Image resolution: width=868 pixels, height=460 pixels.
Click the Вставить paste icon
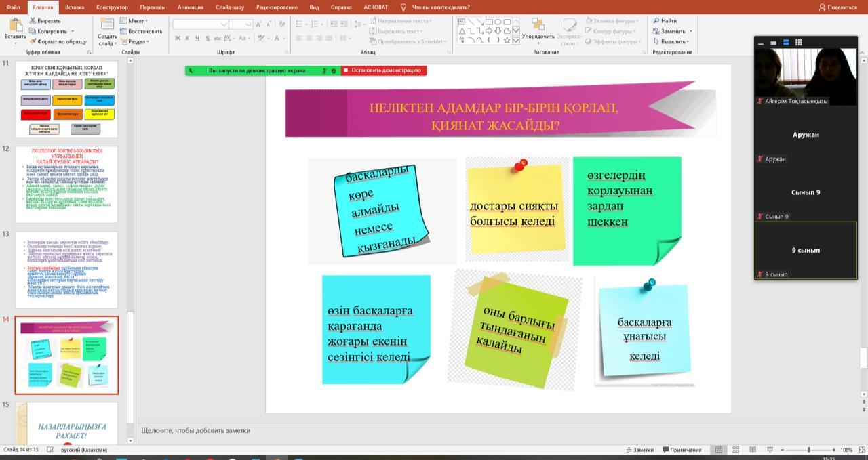(15, 26)
